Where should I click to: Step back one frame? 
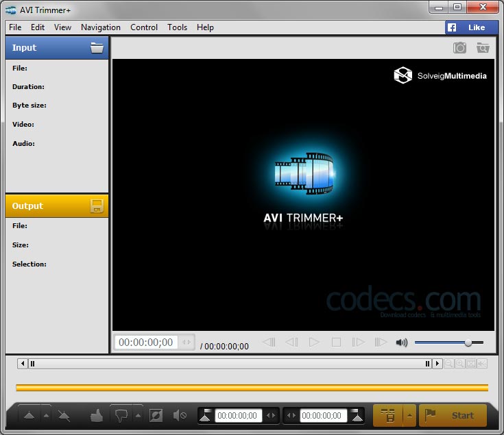[291, 343]
